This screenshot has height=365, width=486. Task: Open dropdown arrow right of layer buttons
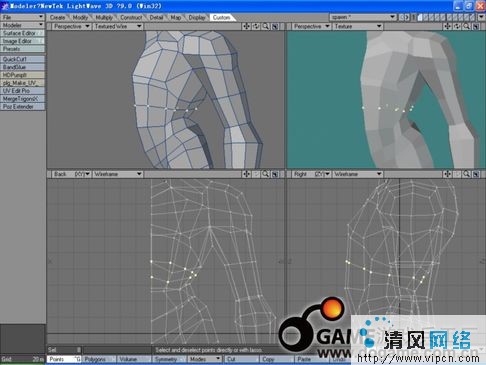pos(481,17)
